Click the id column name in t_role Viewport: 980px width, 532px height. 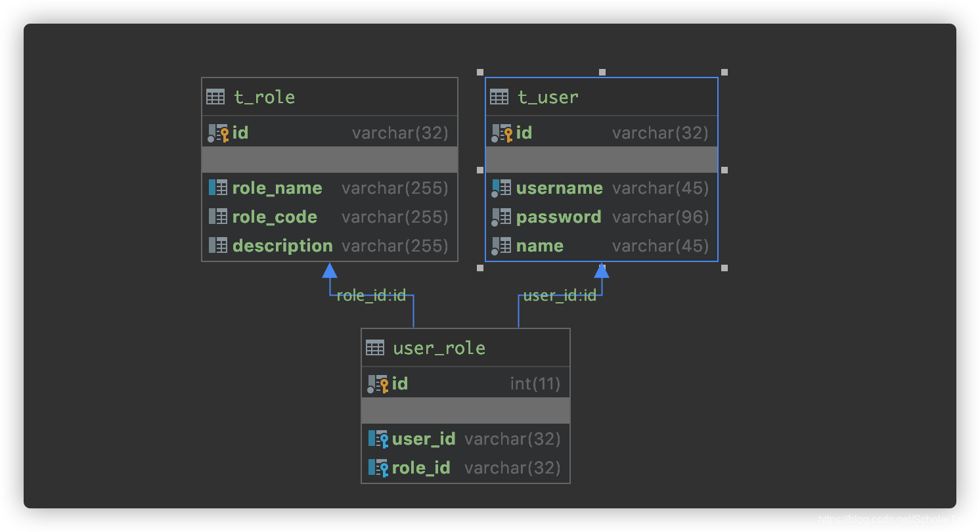[240, 133]
